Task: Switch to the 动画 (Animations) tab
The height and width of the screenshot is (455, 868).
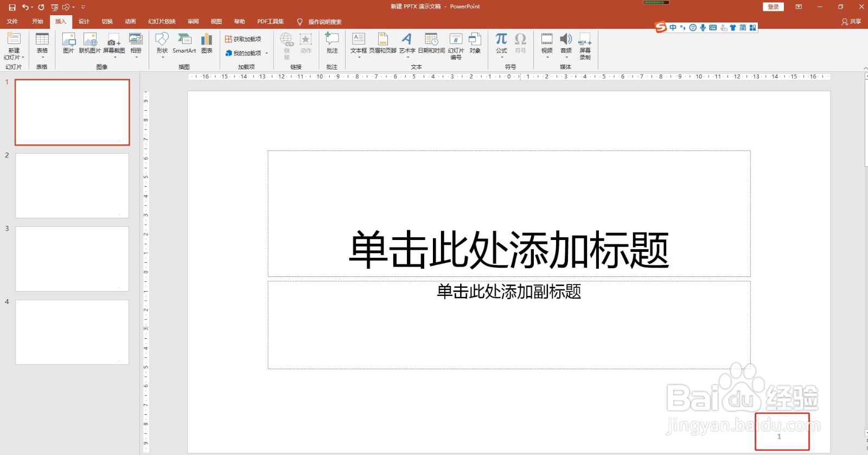Action: (x=130, y=22)
